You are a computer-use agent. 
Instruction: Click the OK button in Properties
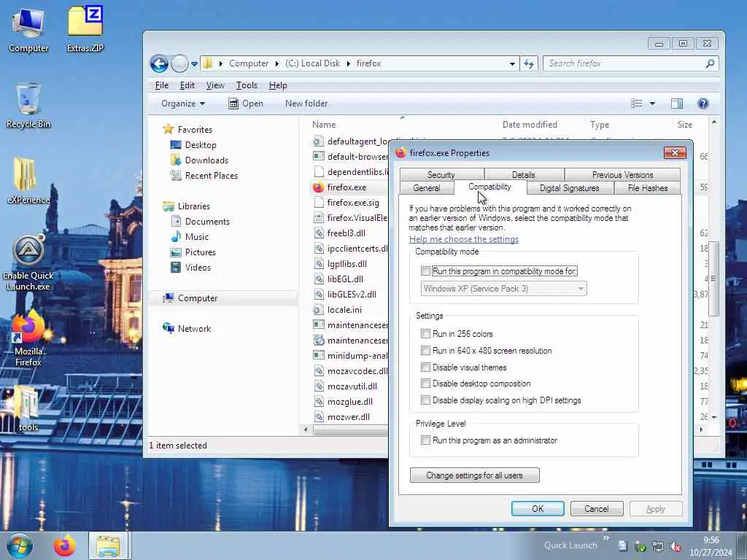coord(538,508)
